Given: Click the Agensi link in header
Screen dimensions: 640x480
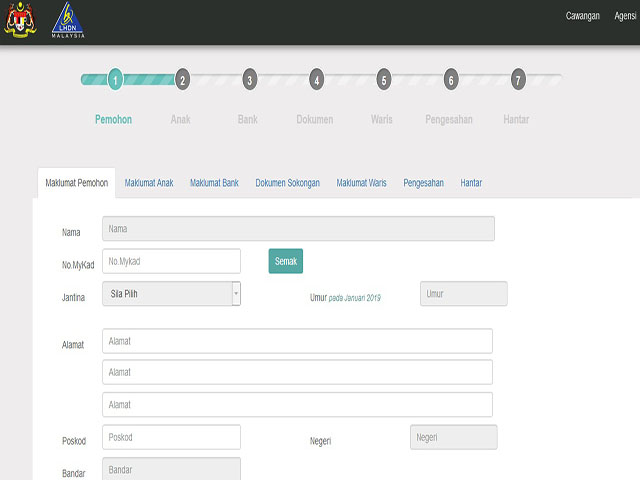Looking at the screenshot, I should coord(627,17).
